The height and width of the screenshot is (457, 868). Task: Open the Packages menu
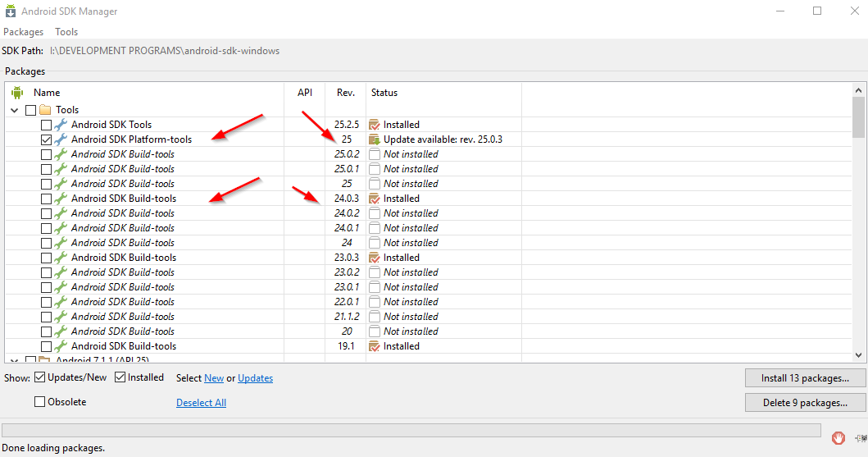pyautogui.click(x=23, y=31)
